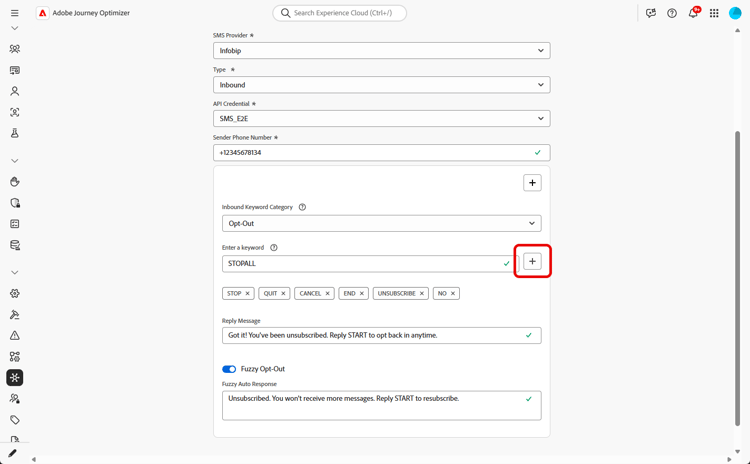Screen dimensions: 750x464
Task: Click the Enter a keyword help icon
Action: 274,247
